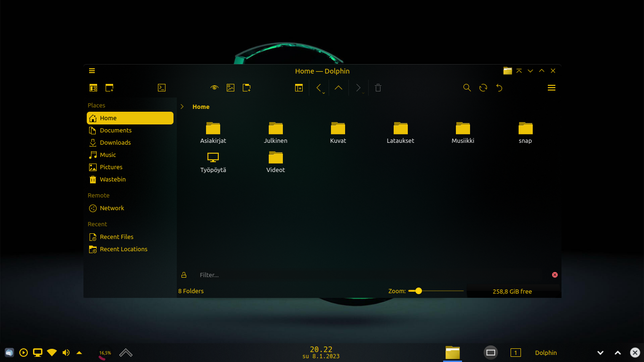The width and height of the screenshot is (644, 362).
Task: Open Wastebin in Places panel
Action: click(130, 180)
